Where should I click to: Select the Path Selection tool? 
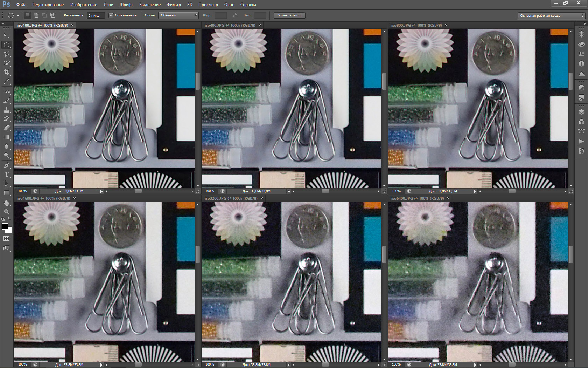click(x=7, y=184)
